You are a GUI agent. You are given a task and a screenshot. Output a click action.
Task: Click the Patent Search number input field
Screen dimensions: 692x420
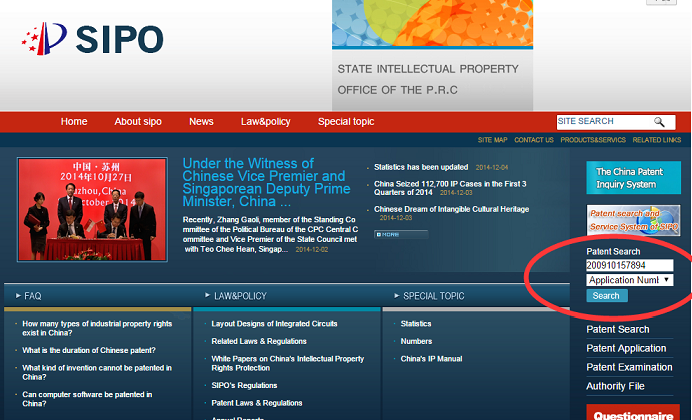coord(629,265)
